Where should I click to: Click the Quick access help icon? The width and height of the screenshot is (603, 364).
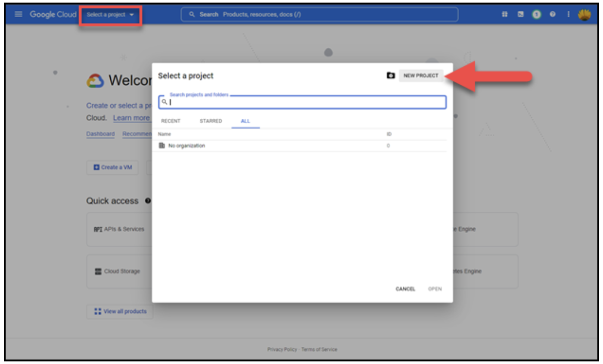click(148, 201)
